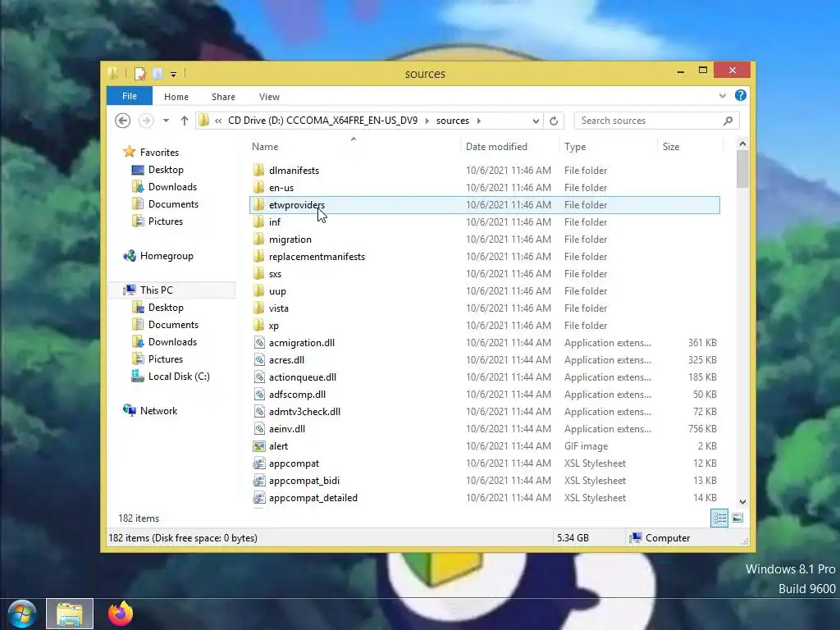
Task: Select the replacementmanifests folder icon
Action: [x=258, y=257]
